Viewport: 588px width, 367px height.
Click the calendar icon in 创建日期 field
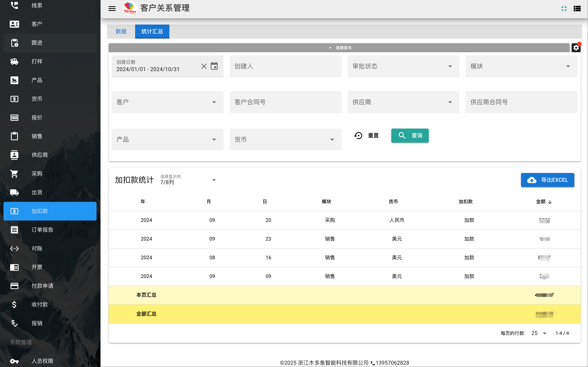(x=214, y=66)
